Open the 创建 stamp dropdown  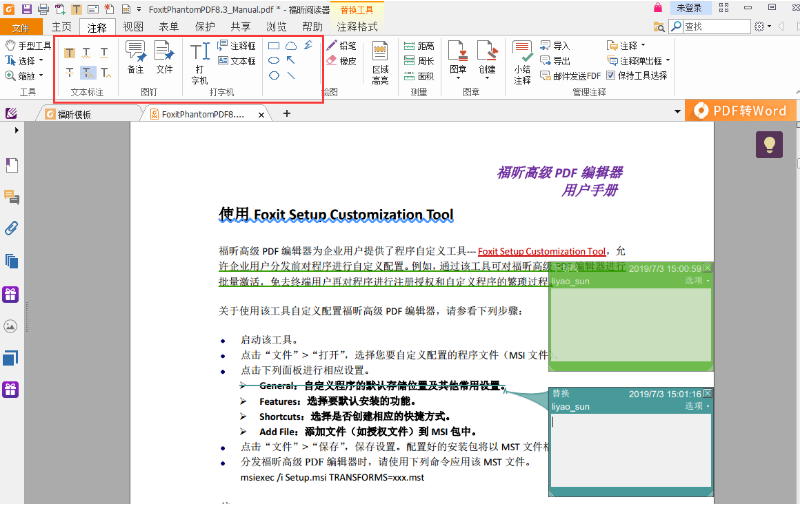pos(487,78)
